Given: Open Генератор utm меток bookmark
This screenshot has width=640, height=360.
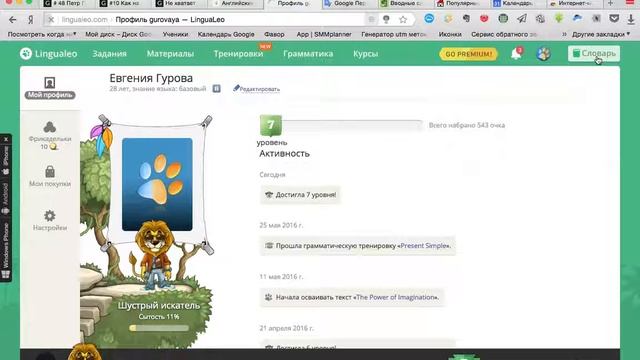Looking at the screenshot, I should point(394,35).
